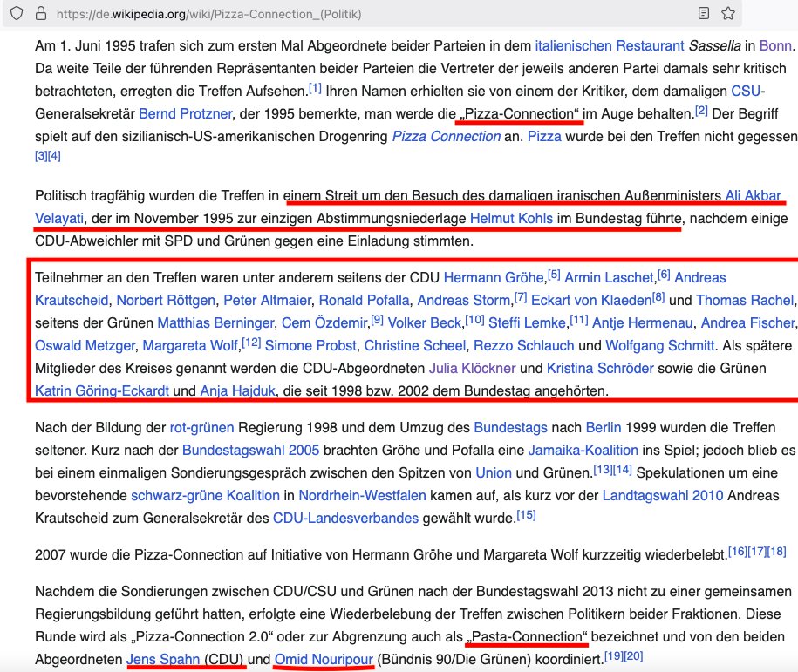Jump to footnote reference [3]
Image resolution: width=798 pixels, height=672 pixels.
(41, 156)
